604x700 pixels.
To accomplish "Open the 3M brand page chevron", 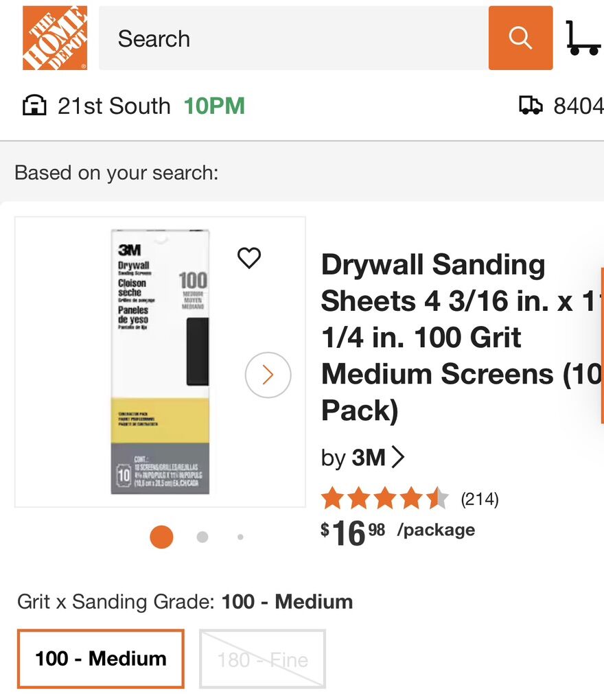I will point(398,457).
